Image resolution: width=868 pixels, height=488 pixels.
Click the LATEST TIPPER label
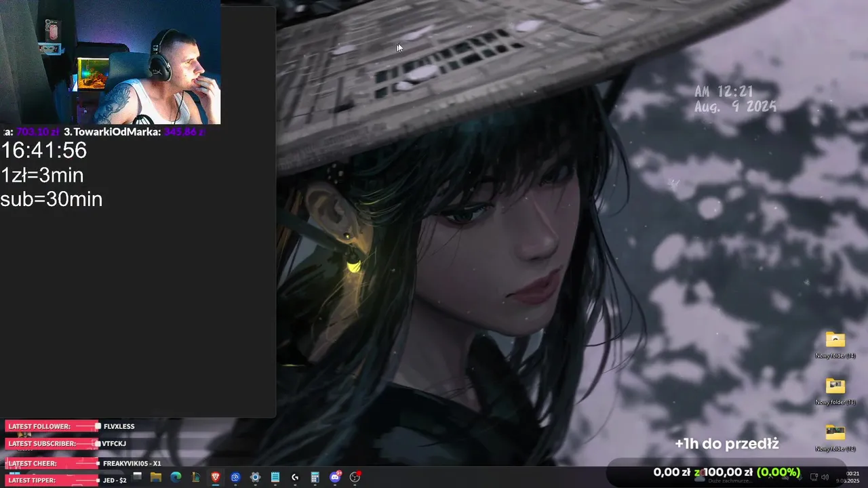[33, 480]
